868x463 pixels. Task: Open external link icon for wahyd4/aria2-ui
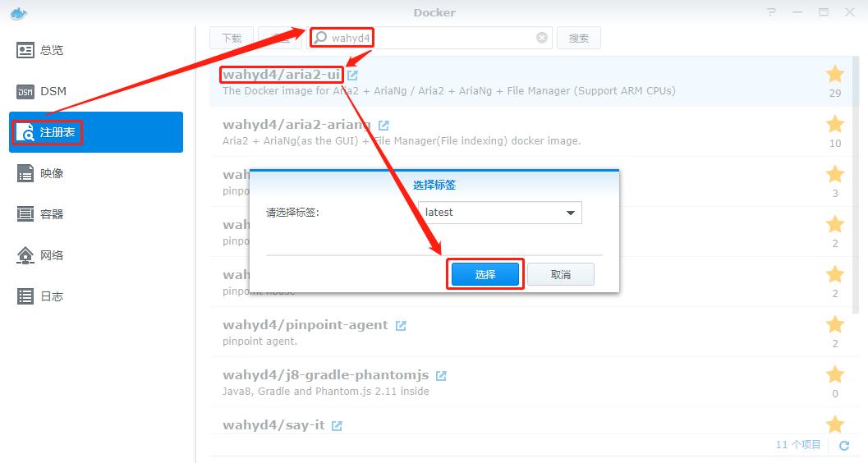point(352,75)
